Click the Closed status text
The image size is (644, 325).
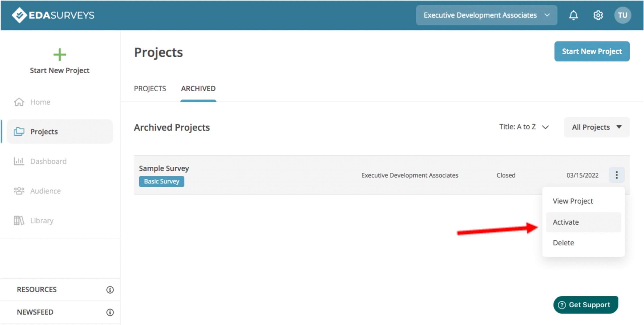[506, 175]
